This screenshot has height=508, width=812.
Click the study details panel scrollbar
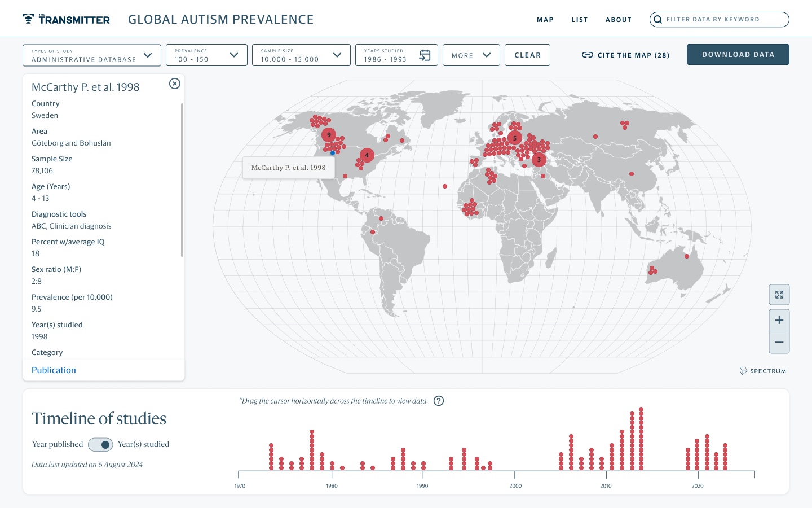click(x=182, y=179)
